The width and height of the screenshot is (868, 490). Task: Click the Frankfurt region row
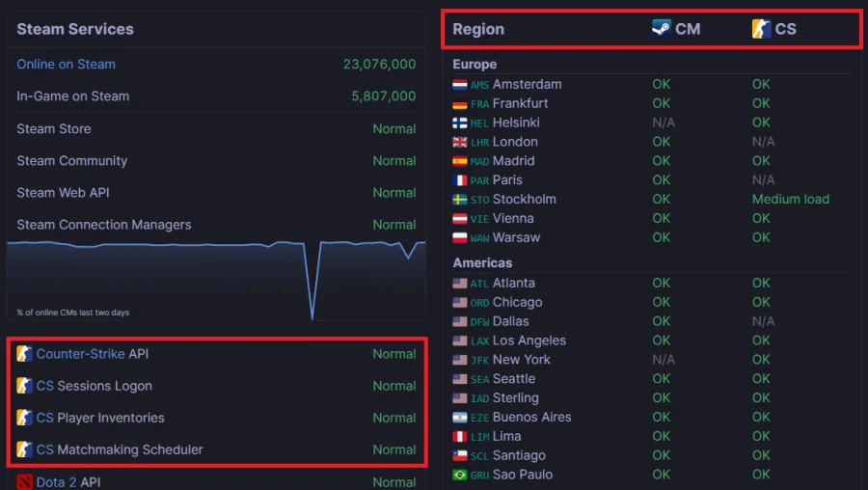point(652,103)
